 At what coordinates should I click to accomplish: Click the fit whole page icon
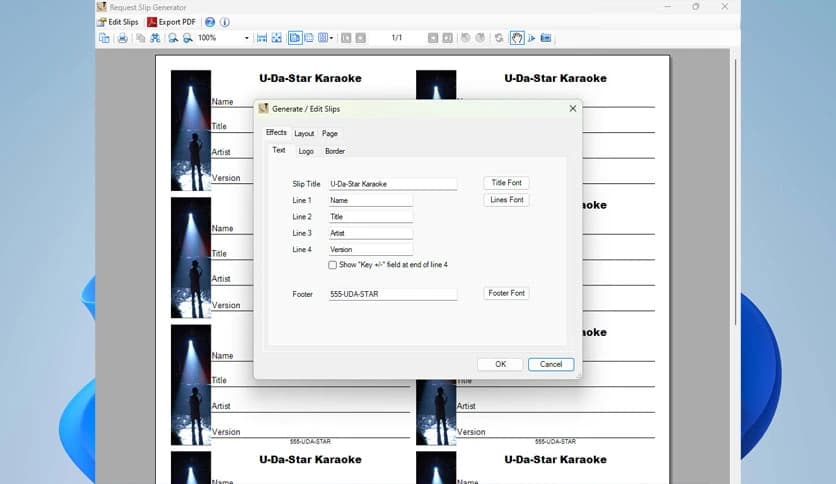pos(277,38)
